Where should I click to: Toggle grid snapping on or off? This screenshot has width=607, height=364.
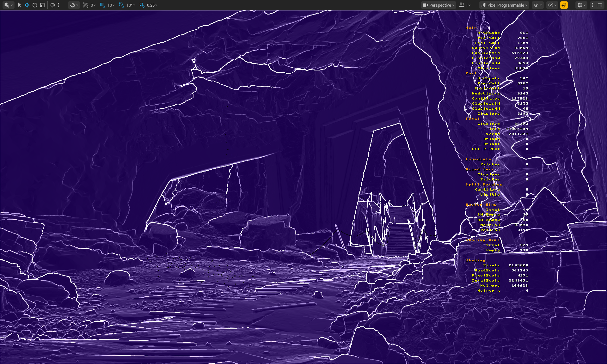click(x=102, y=5)
